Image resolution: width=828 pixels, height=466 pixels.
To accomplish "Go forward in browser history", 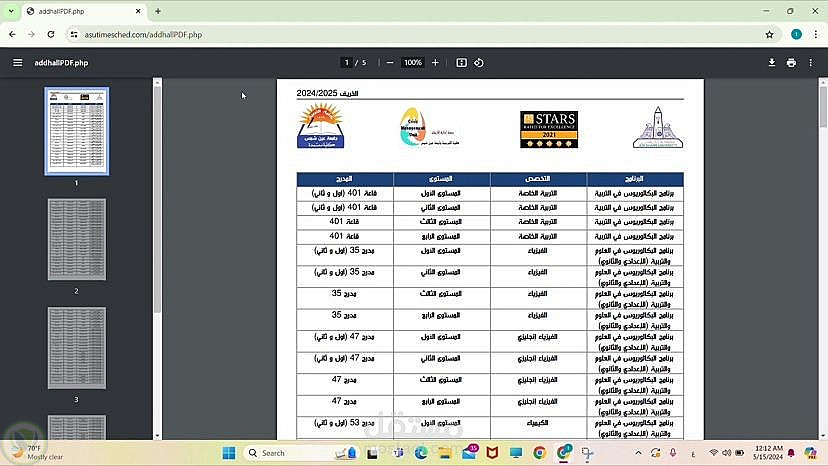I will pos(31,35).
